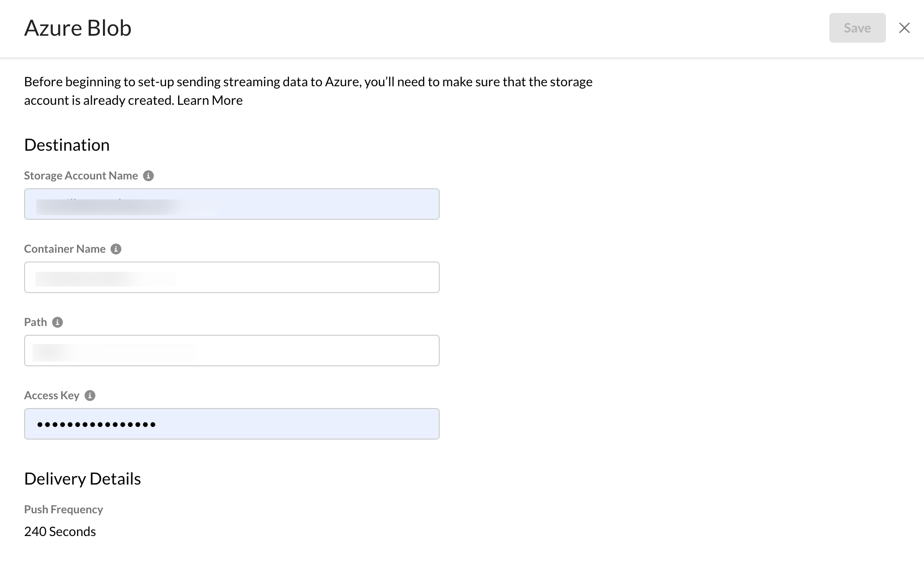This screenshot has height=562, width=924.
Task: Click the Push Frequency label
Action: (x=63, y=509)
